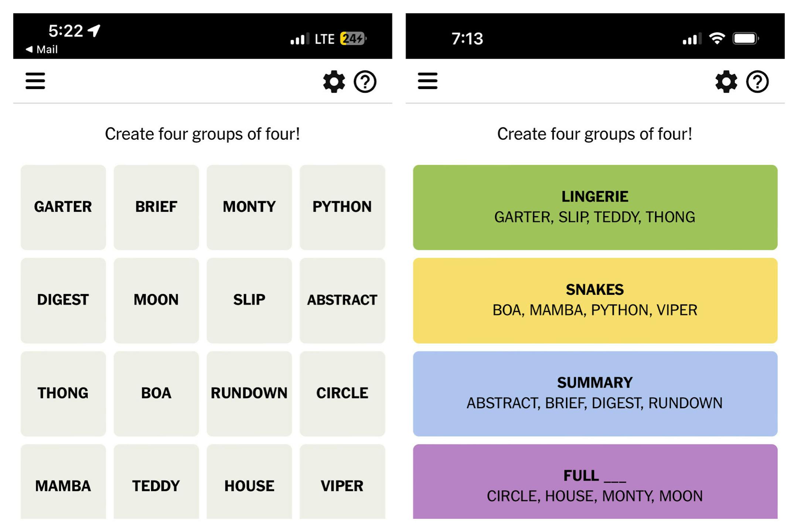Tap the blue SUMMARY solved group

[595, 393]
